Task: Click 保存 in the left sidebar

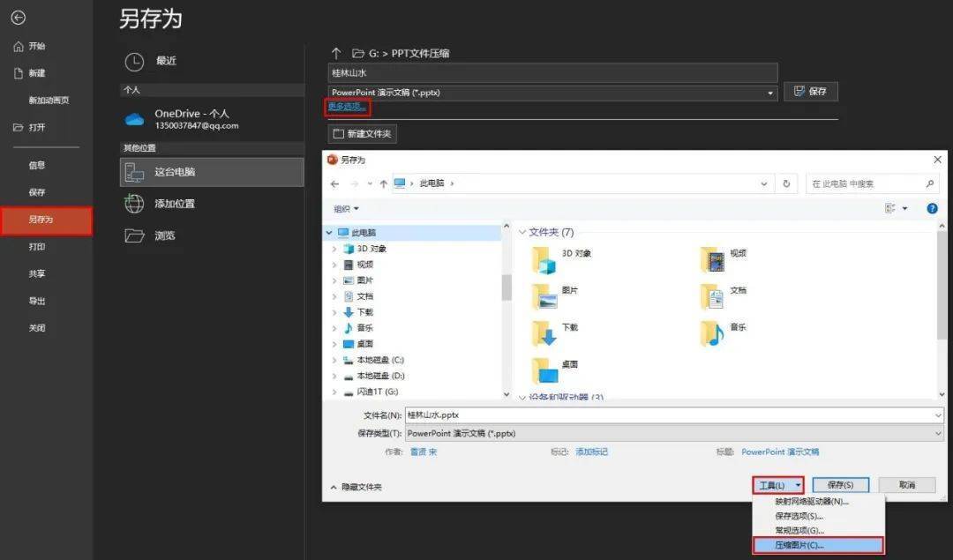Action: point(37,192)
